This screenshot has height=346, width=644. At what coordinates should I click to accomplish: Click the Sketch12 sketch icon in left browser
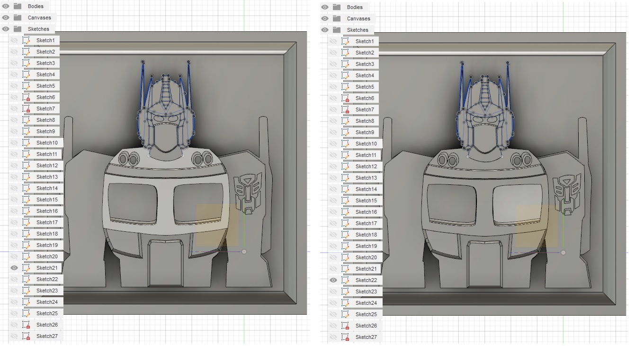click(27, 165)
